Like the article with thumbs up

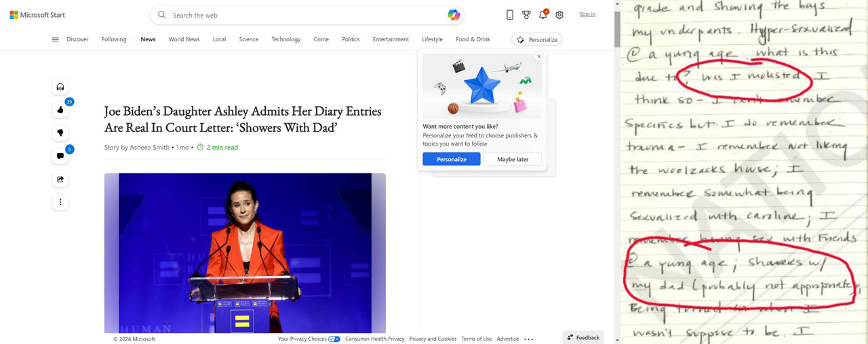(x=60, y=110)
